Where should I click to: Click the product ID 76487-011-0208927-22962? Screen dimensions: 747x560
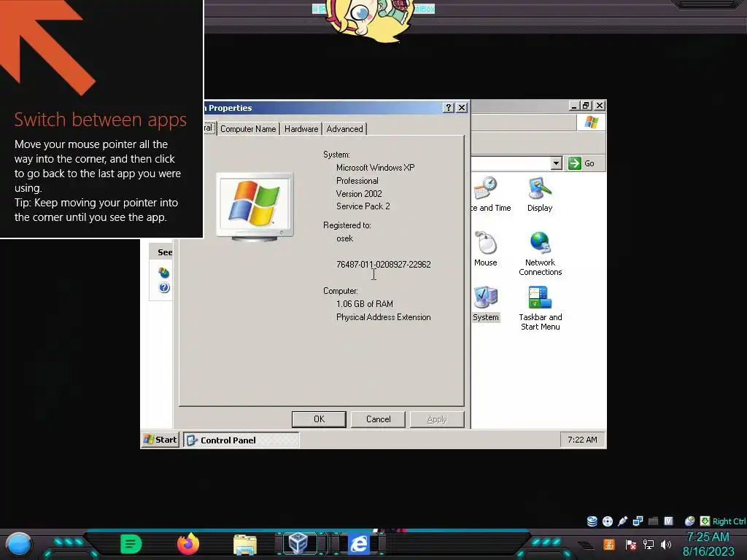(384, 264)
